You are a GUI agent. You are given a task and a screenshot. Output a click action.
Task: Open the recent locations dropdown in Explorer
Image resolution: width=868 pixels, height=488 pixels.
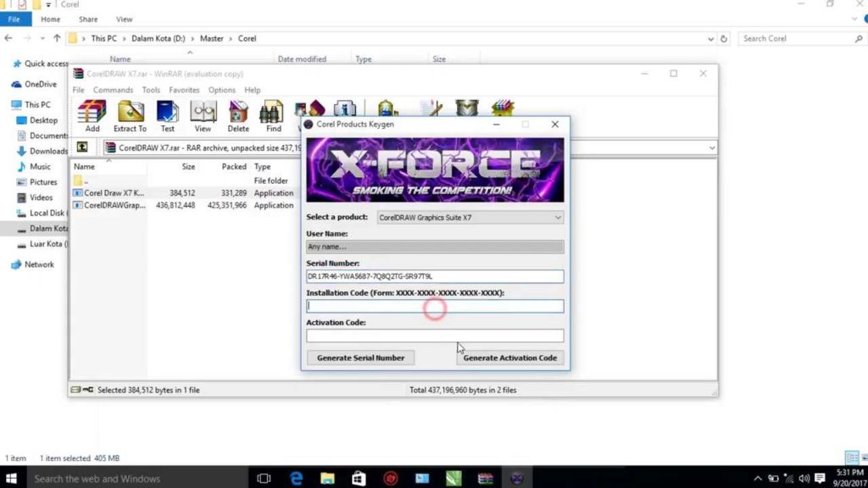pyautogui.click(x=42, y=39)
